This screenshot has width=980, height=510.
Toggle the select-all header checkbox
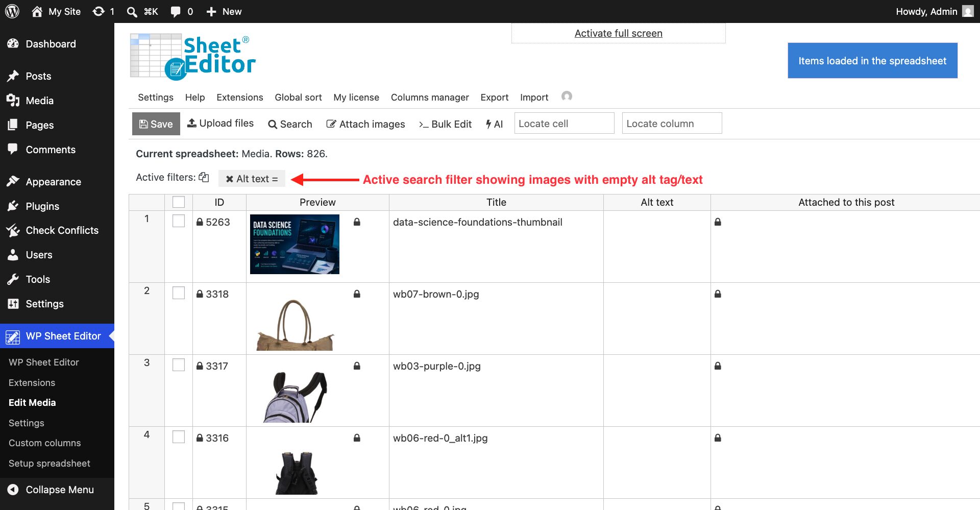tap(179, 202)
